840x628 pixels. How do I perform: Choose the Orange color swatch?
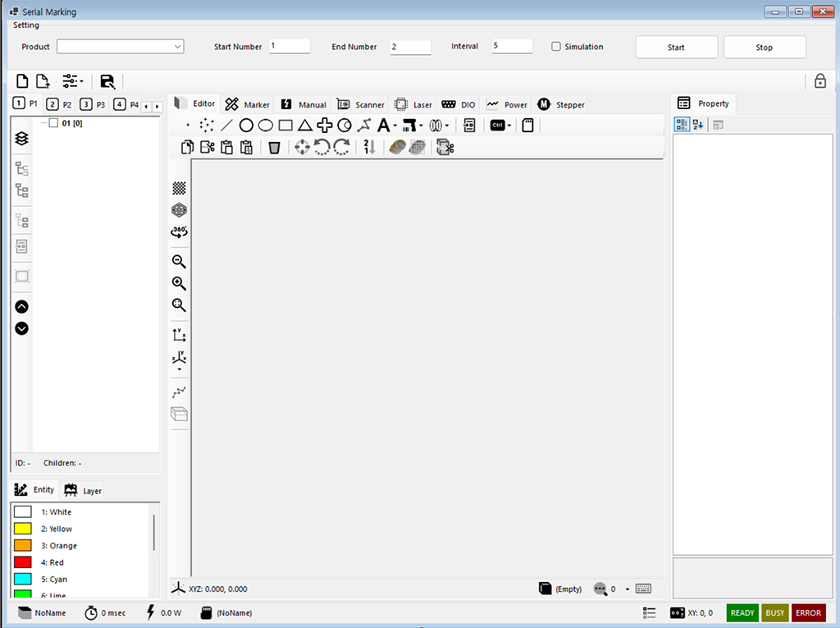click(23, 546)
